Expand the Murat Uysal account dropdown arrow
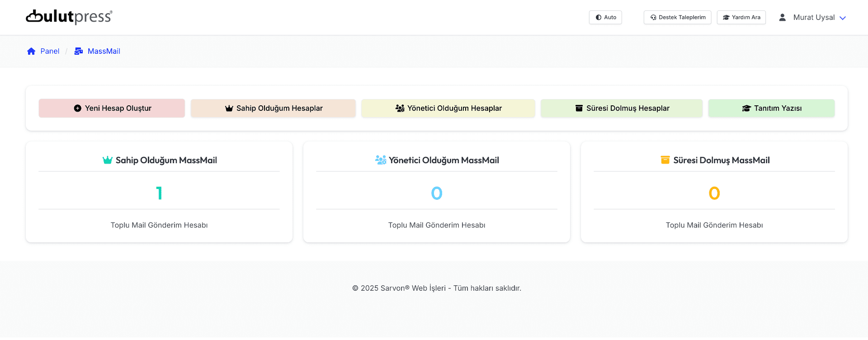This screenshot has height=340, width=868. coord(843,18)
